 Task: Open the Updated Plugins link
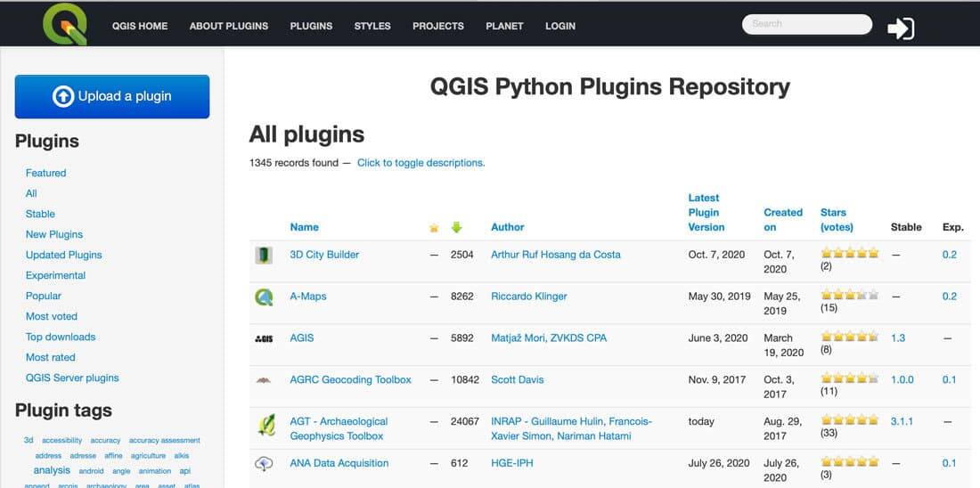64,255
